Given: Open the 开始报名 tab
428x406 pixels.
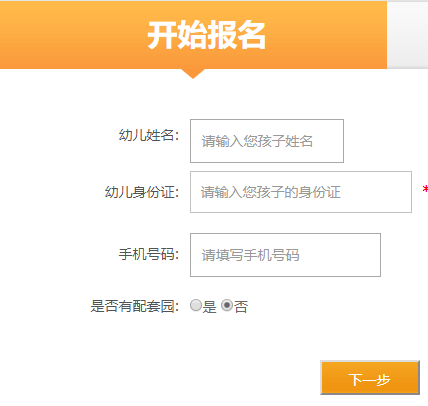Looking at the screenshot, I should 193,35.
